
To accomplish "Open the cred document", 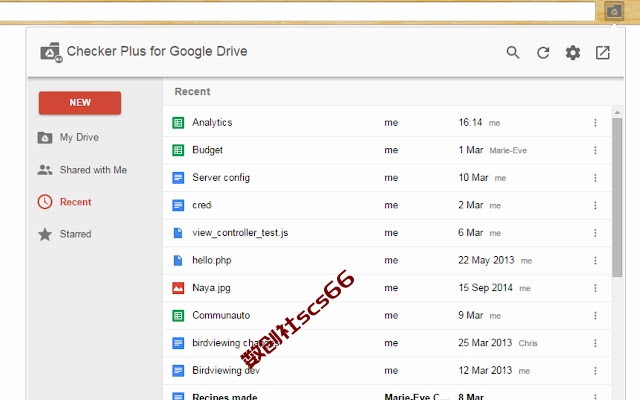I will (x=202, y=205).
